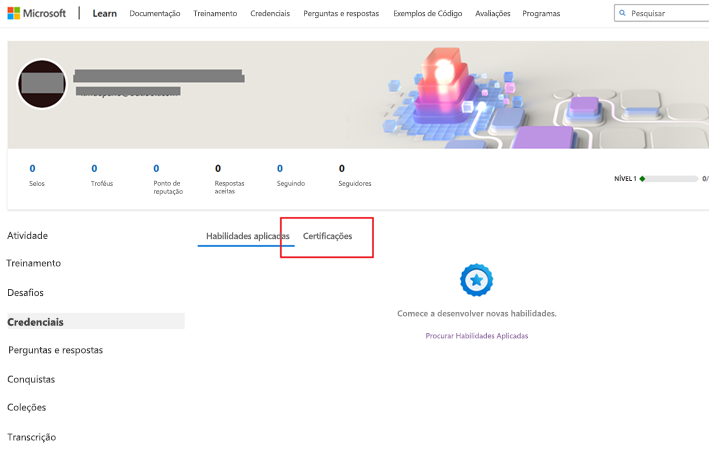Open Desafios in the sidebar
The height and width of the screenshot is (466, 709).
tap(25, 292)
